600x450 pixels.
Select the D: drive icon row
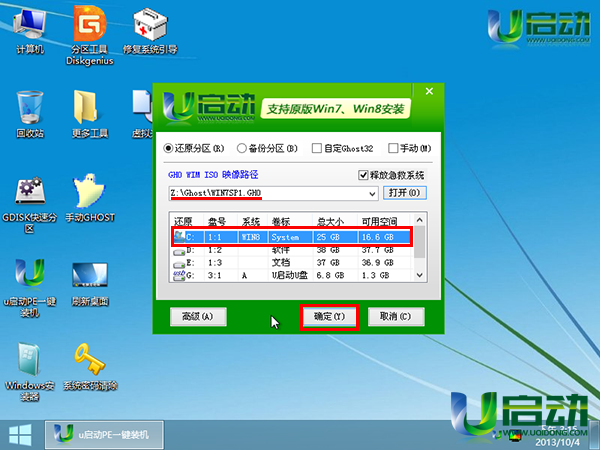(x=292, y=250)
